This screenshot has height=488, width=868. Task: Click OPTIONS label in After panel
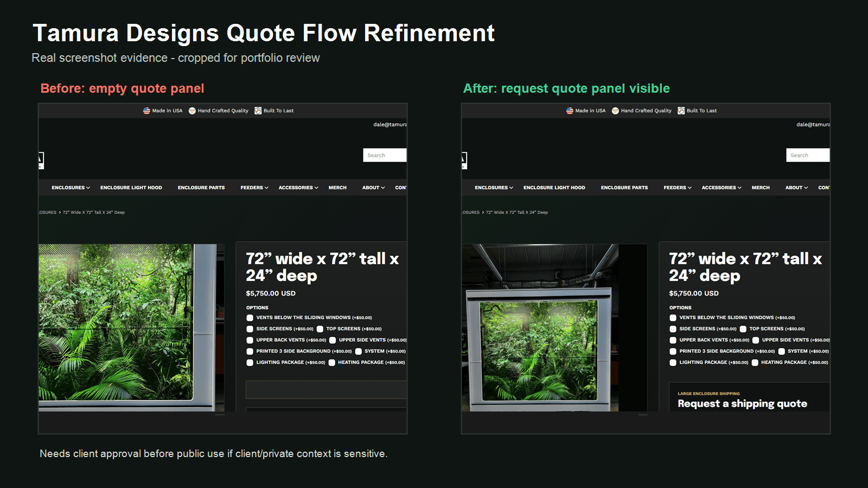[x=680, y=307]
